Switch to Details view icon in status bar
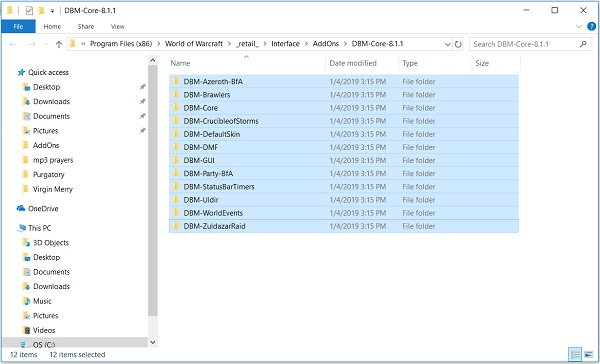Image resolution: width=600 pixels, height=364 pixels. tap(575, 354)
